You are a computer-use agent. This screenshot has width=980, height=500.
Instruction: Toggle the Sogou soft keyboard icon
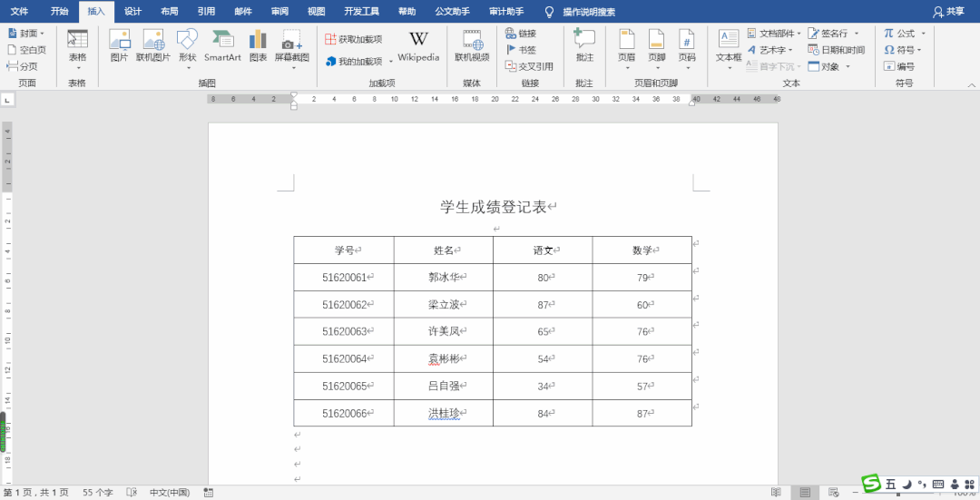tap(937, 485)
